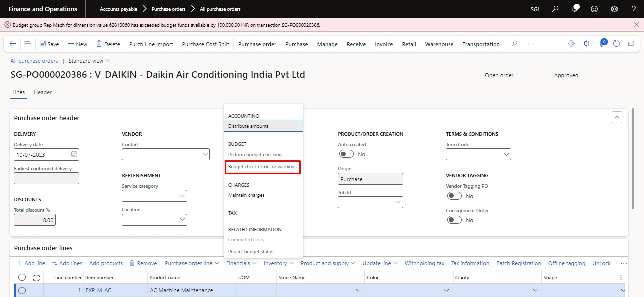Image resolution: width=644 pixels, height=297 pixels.
Task: Select row 1 EXP-M-AC radio
Action: tap(22, 290)
